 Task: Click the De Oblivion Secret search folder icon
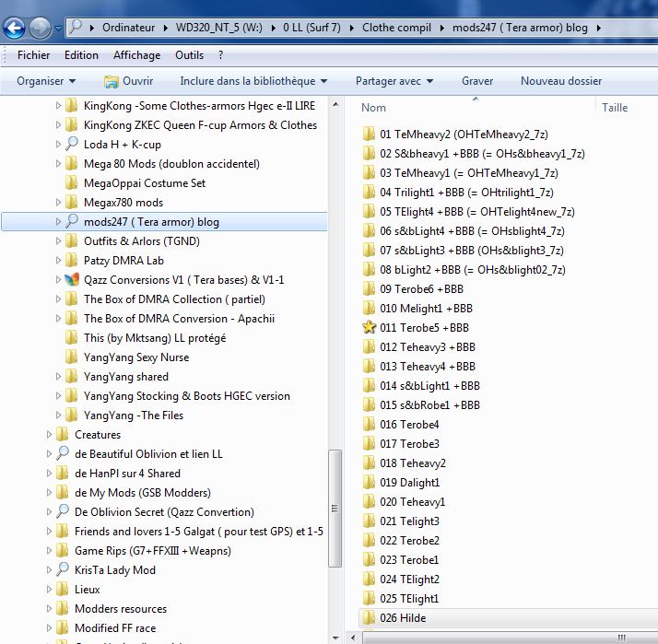click(x=62, y=512)
